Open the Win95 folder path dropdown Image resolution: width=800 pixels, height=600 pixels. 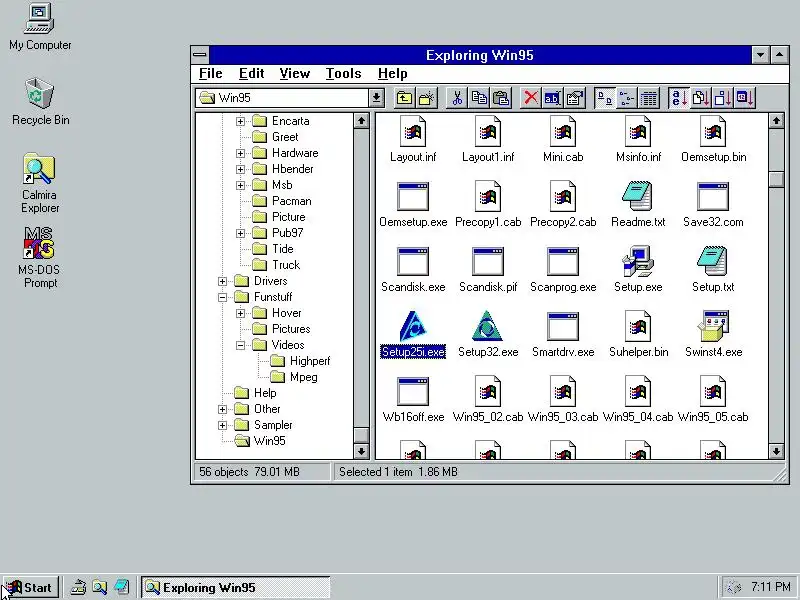376,97
